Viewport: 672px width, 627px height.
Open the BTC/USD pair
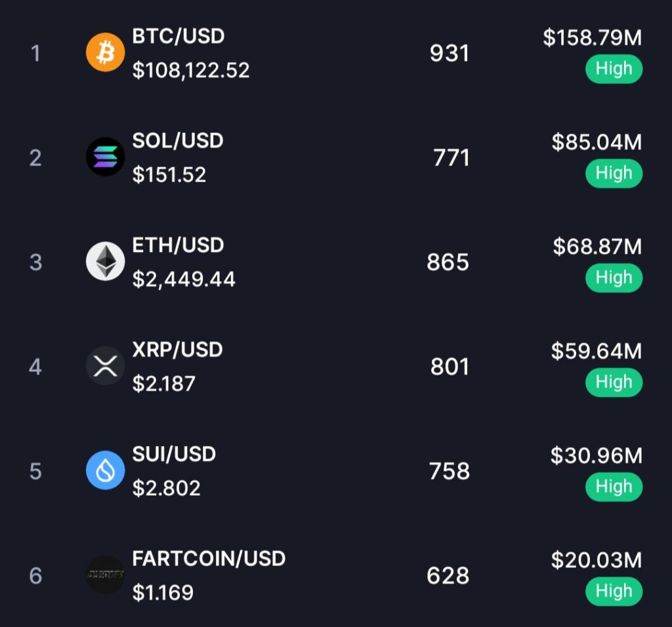(x=178, y=36)
